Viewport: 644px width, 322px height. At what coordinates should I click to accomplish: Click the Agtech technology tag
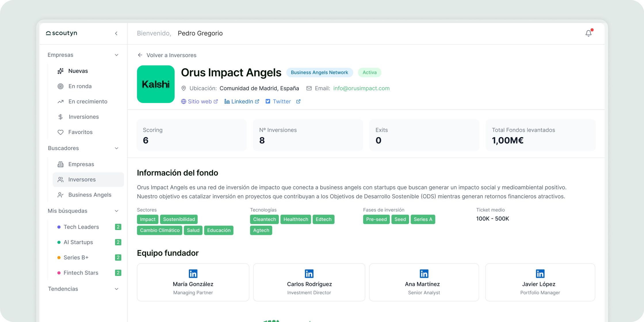tap(261, 230)
